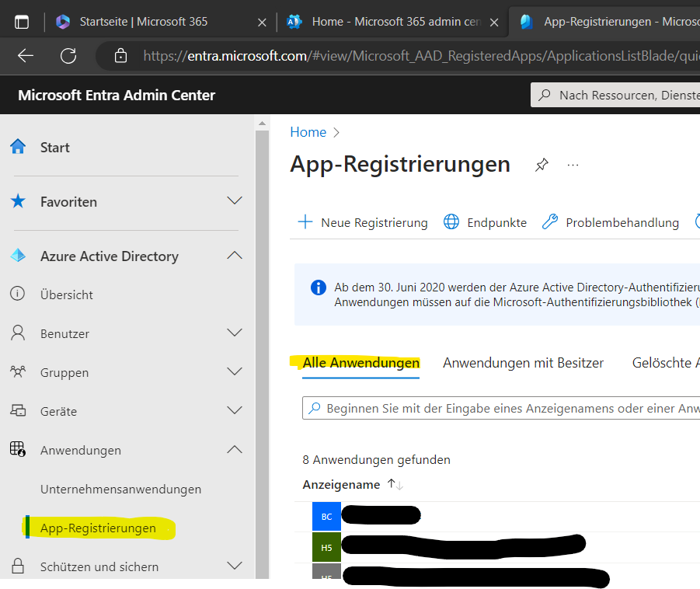Open the tab actions menu icon
The image size is (700, 589).
click(x=22, y=22)
